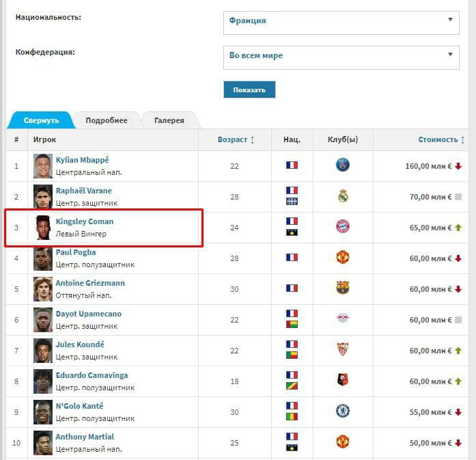Open the Национальность dropdown showing Франция

(341, 23)
